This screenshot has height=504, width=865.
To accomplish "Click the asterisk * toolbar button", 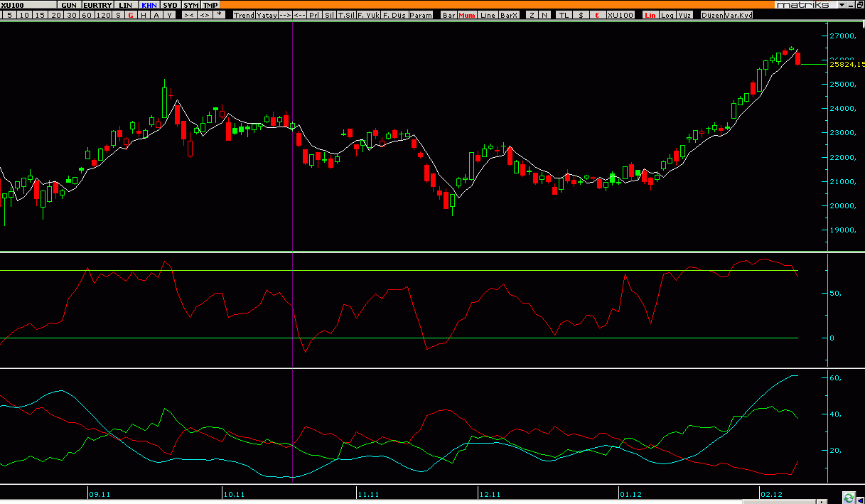I will pyautogui.click(x=220, y=15).
